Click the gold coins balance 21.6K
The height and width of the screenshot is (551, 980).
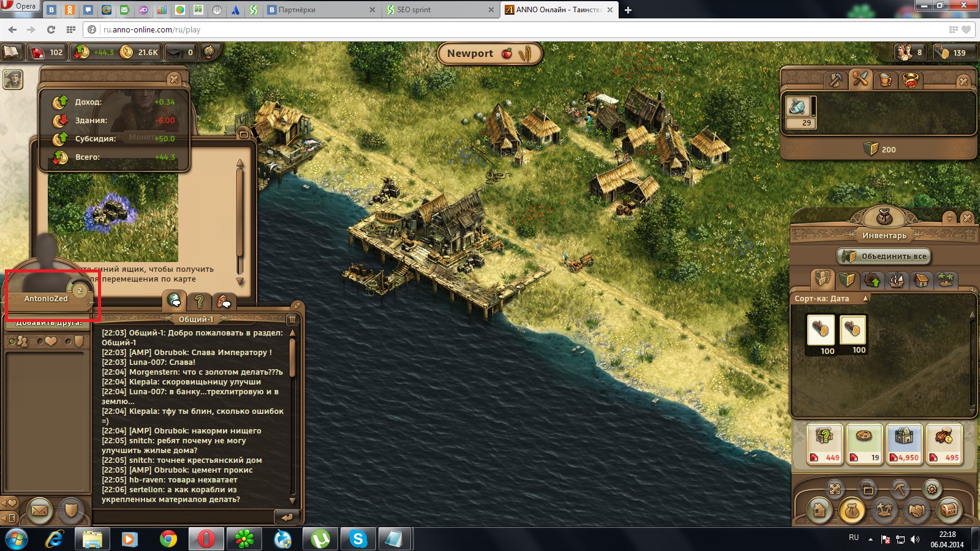pyautogui.click(x=140, y=52)
